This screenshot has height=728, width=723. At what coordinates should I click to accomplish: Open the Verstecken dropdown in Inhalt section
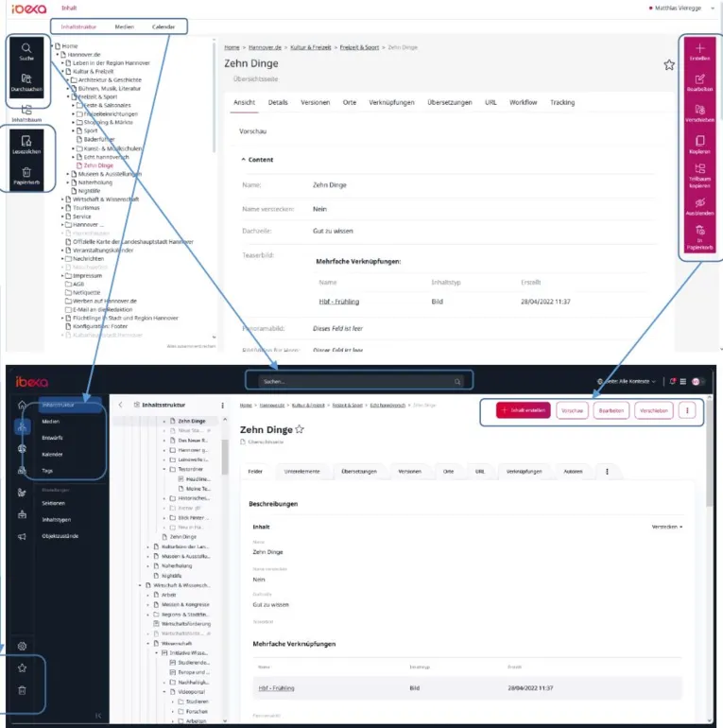click(x=667, y=527)
